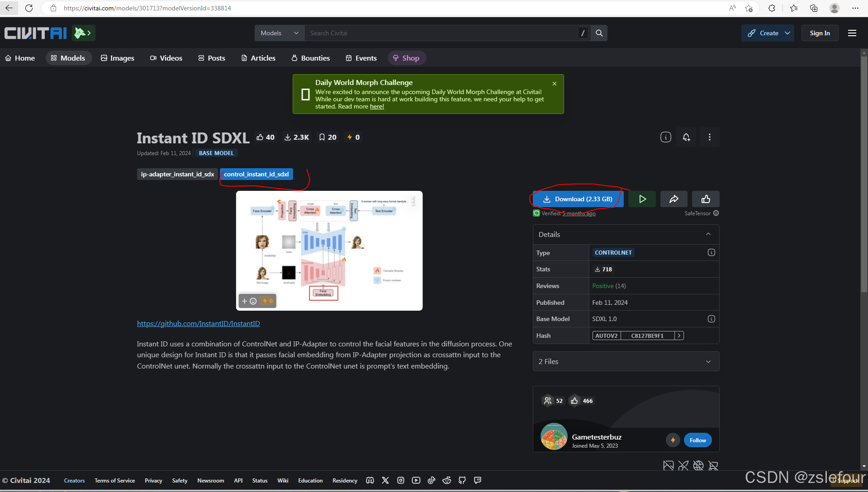Click the Gametesterbuz avatar

click(x=554, y=436)
